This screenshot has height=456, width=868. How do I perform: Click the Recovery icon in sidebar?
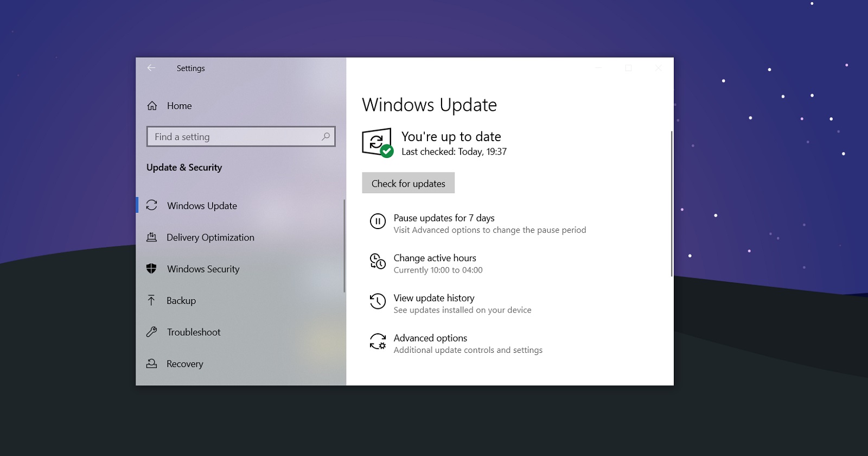coord(152,364)
